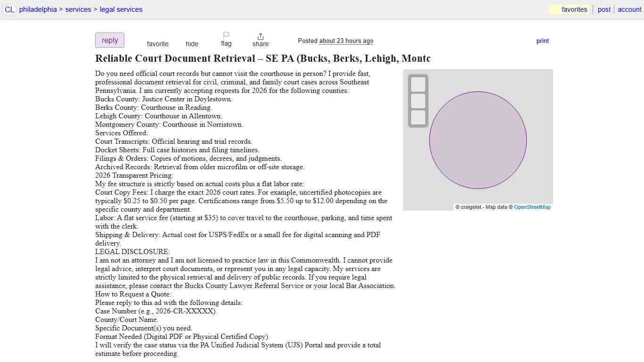The image size is (644, 362).
Task: Toggle favorite for this posting
Action: 157,43
